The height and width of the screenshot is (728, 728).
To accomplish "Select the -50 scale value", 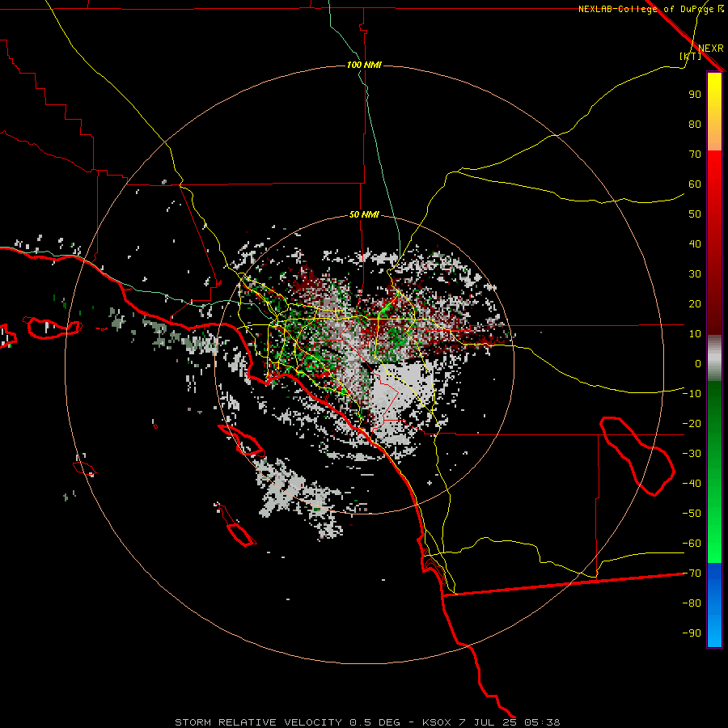I will tap(692, 514).
